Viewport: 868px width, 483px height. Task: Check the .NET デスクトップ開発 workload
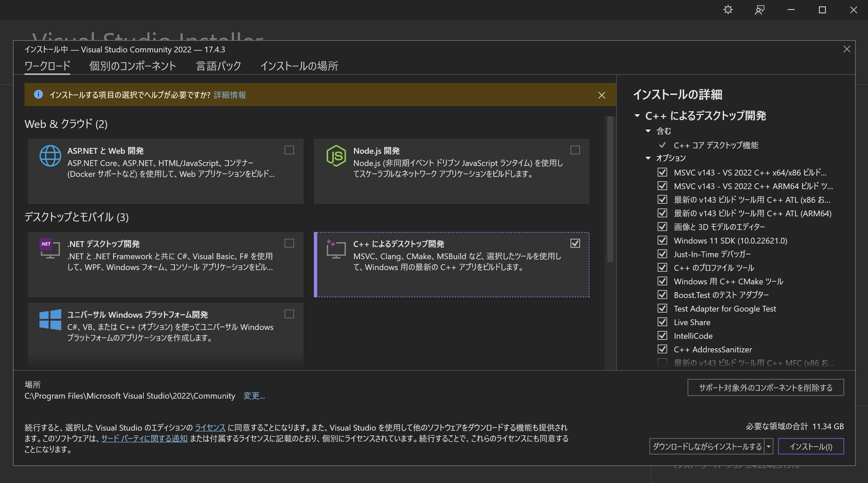tap(289, 243)
